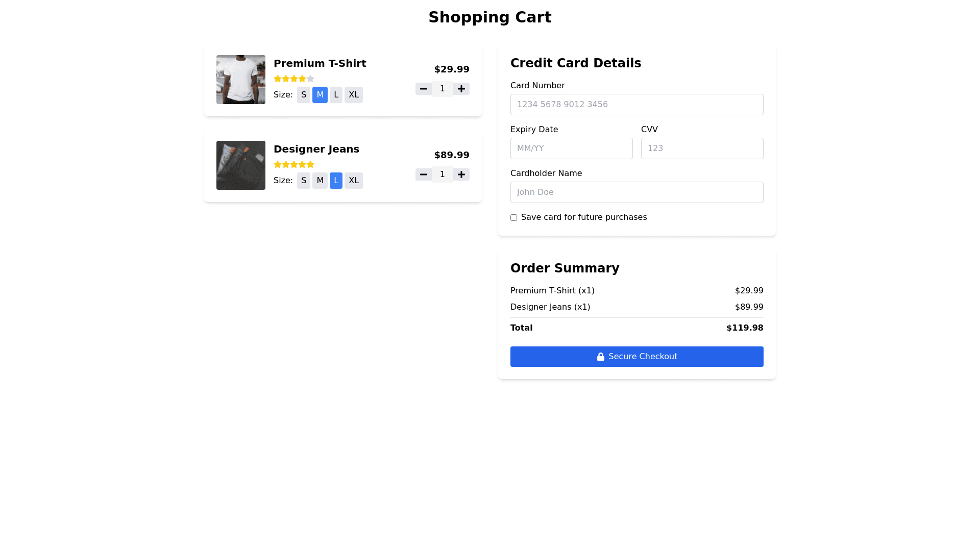Viewport: 980px width, 551px height.
Task: Increase Designer Jeans quantity with plus icon
Action: pyautogui.click(x=461, y=174)
